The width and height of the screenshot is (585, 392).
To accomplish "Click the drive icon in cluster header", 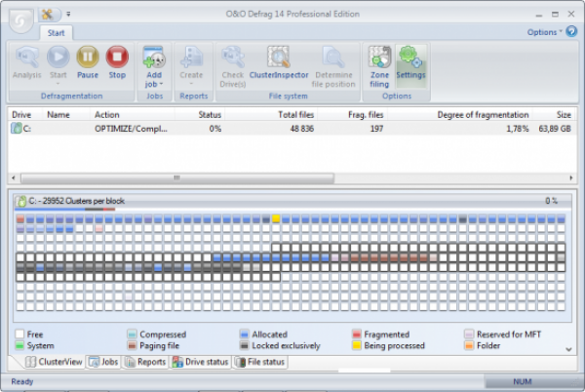I will click(x=20, y=201).
